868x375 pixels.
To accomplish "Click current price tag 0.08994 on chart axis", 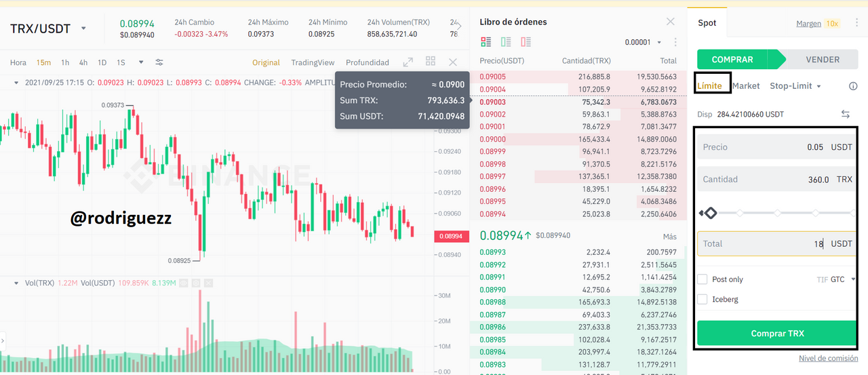I will tap(451, 236).
